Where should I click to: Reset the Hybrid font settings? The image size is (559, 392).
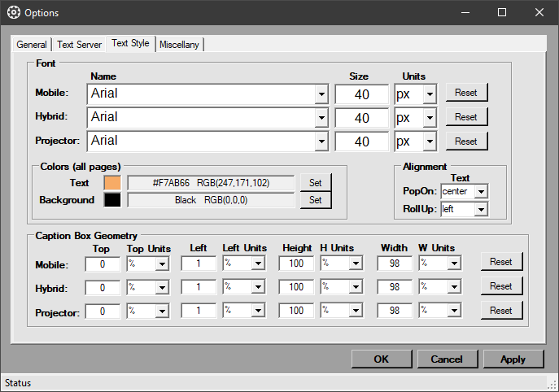coord(466,117)
